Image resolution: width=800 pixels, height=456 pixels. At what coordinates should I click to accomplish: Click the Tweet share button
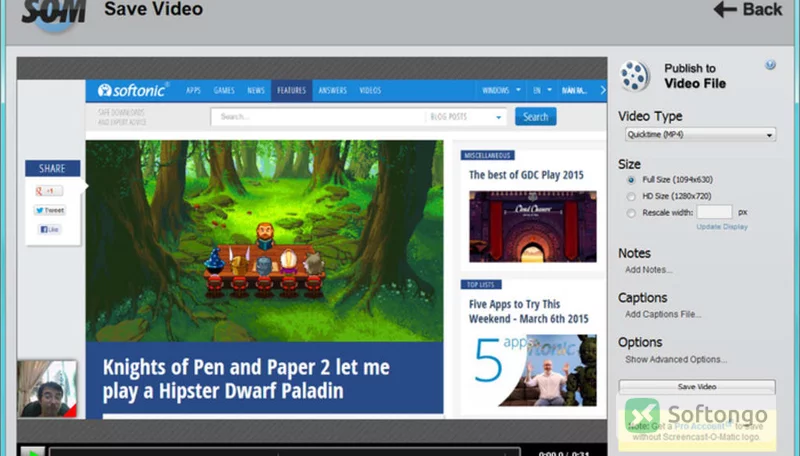[49, 210]
